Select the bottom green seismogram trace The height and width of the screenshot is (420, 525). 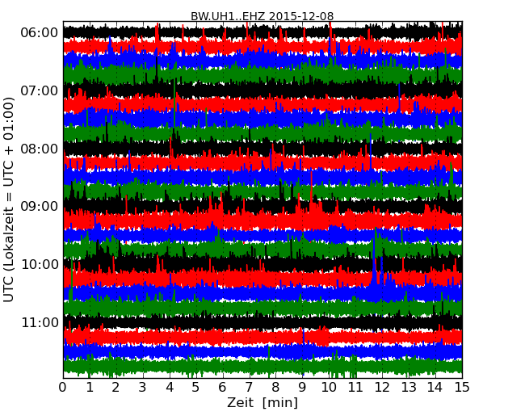pos(262,366)
